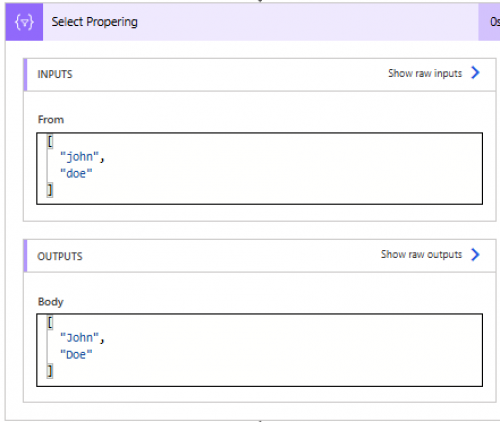Click the "doe" value in From
500x422 pixels.
(76, 173)
